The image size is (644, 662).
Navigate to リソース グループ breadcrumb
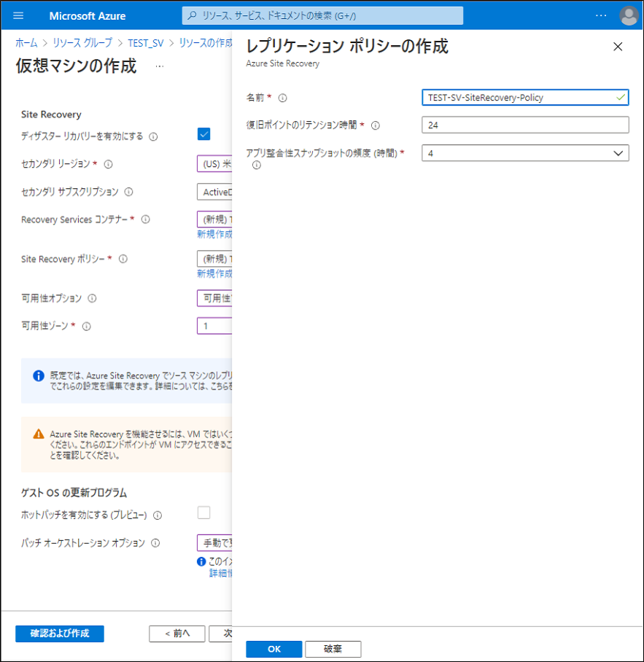[x=82, y=43]
